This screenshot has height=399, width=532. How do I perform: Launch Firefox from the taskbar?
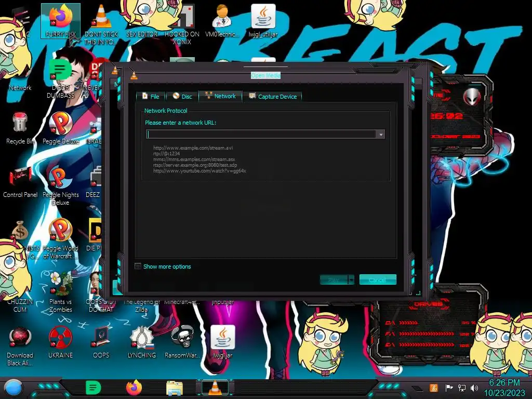pos(134,388)
